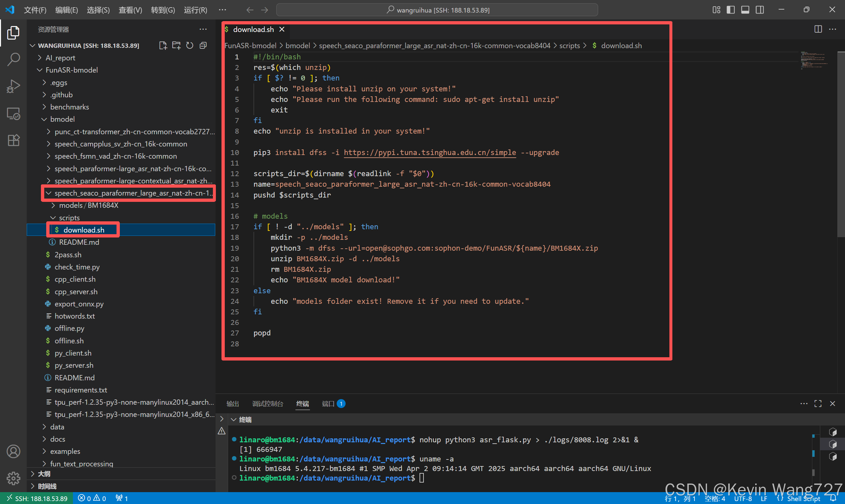Open editor more actions menu
Image resolution: width=845 pixels, height=504 pixels.
tap(833, 29)
